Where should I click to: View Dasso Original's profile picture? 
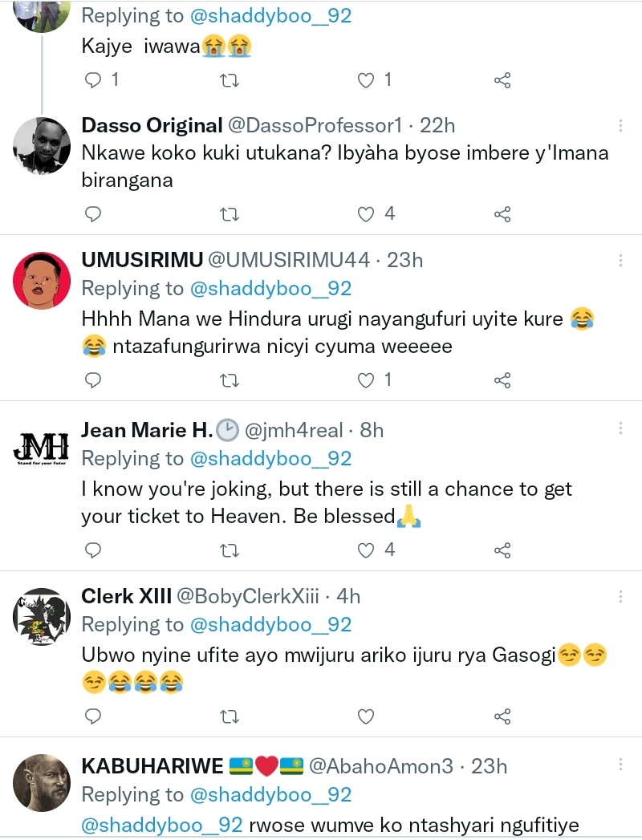click(x=43, y=146)
